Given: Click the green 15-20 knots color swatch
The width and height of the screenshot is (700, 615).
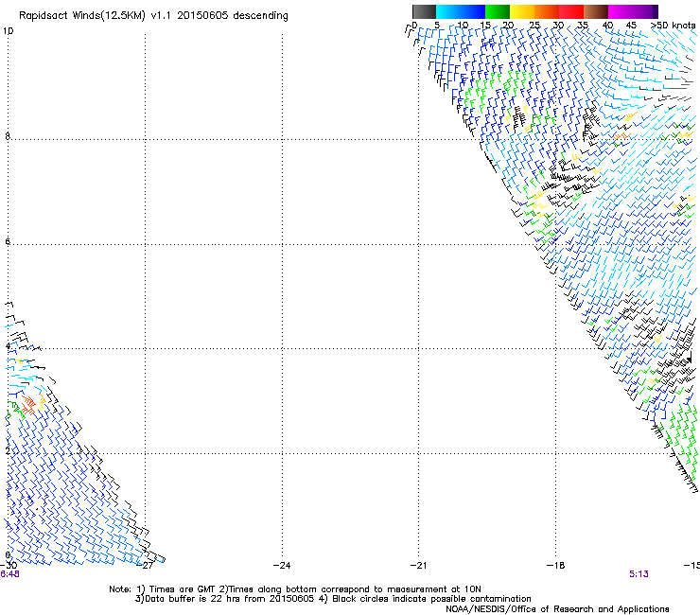Looking at the screenshot, I should pyautogui.click(x=498, y=11).
